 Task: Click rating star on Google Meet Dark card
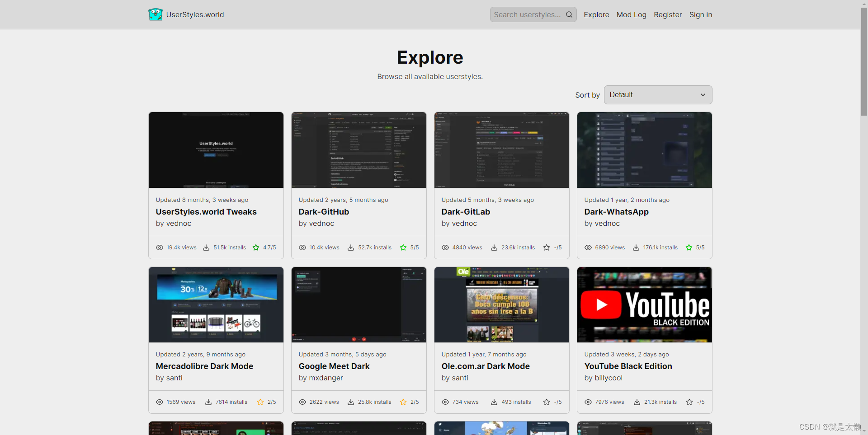(403, 402)
